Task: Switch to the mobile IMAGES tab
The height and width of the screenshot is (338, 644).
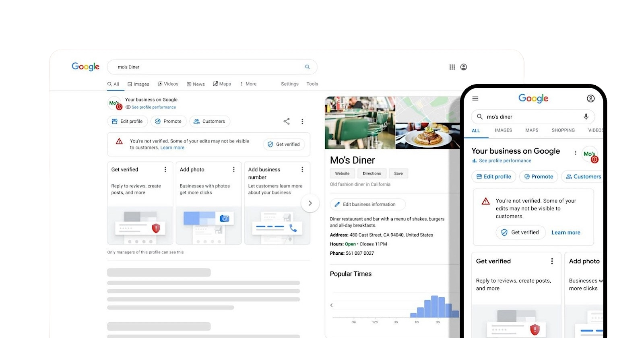Action: [x=504, y=130]
